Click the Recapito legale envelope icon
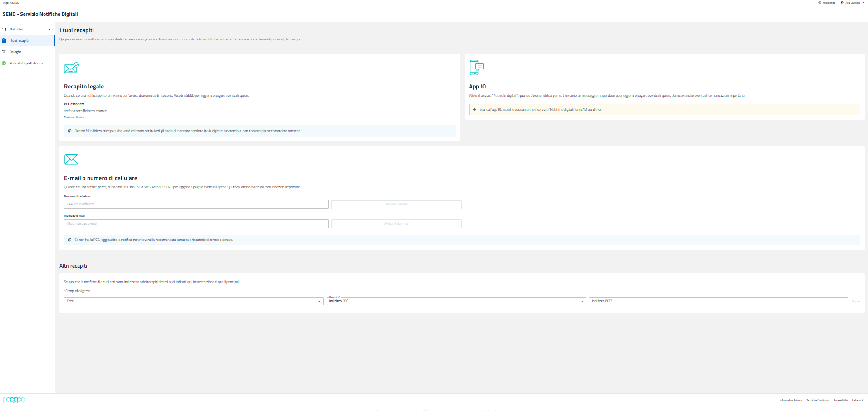 click(71, 68)
